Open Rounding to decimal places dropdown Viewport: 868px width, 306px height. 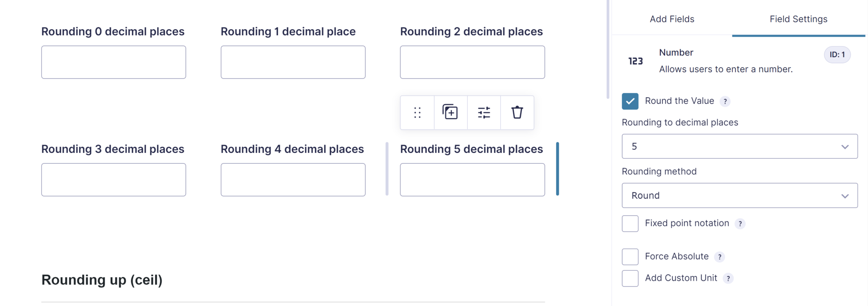click(740, 146)
